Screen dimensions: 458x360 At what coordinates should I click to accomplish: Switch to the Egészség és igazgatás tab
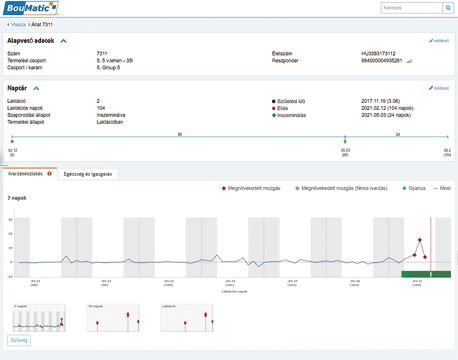(88, 174)
